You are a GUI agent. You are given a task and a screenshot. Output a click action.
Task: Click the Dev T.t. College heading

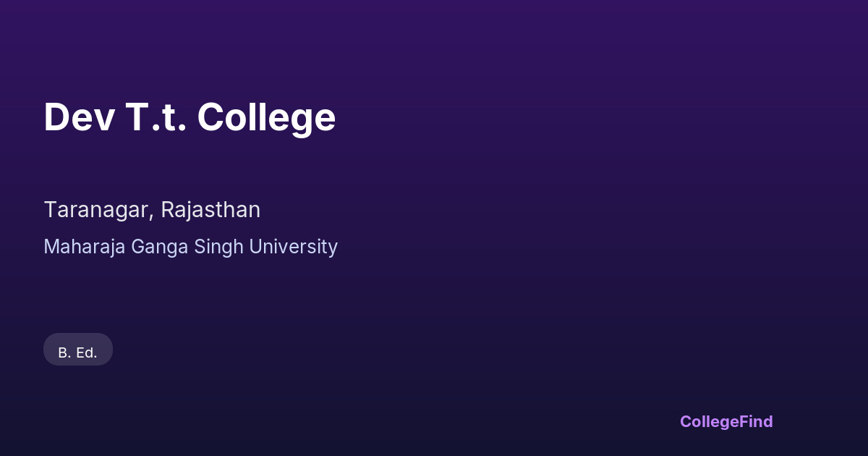pyautogui.click(x=190, y=117)
